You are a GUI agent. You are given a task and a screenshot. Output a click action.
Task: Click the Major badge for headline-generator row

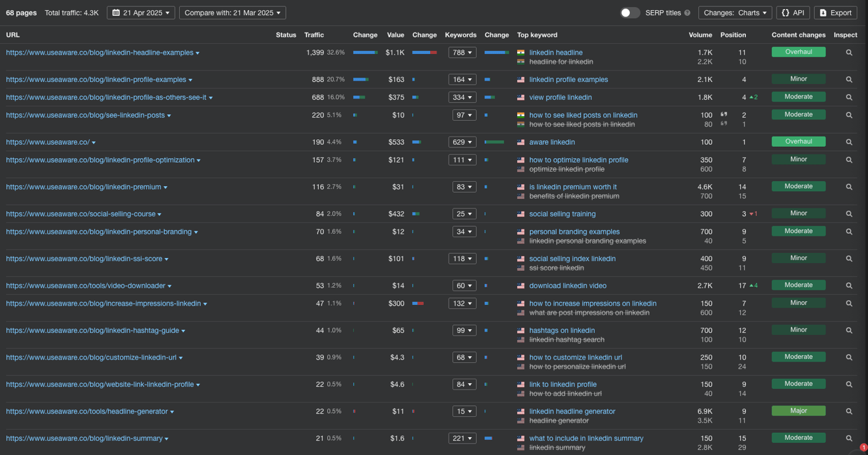pyautogui.click(x=799, y=411)
